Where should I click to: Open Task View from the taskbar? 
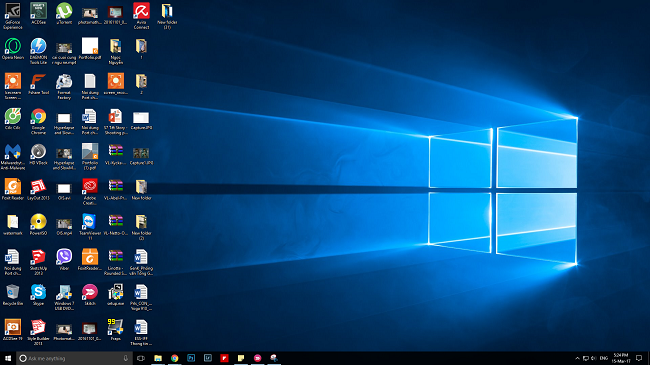tap(141, 358)
